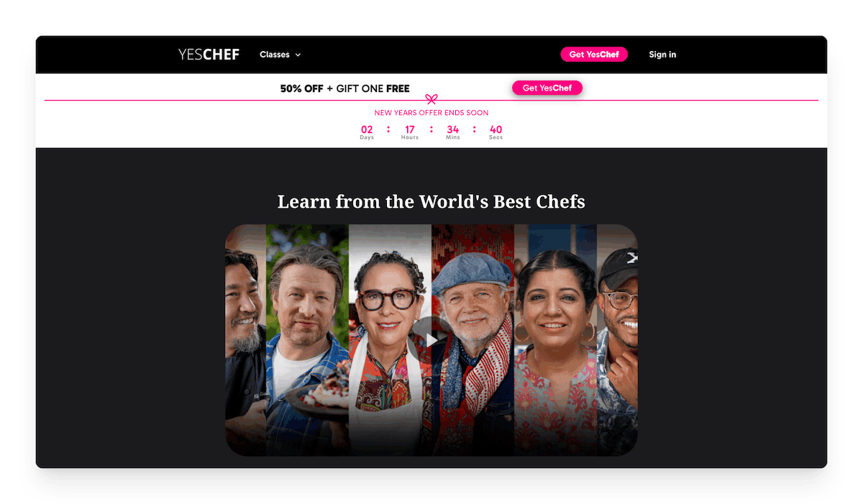Click Get YesChef in the black header
863x504 pixels.
(x=594, y=55)
